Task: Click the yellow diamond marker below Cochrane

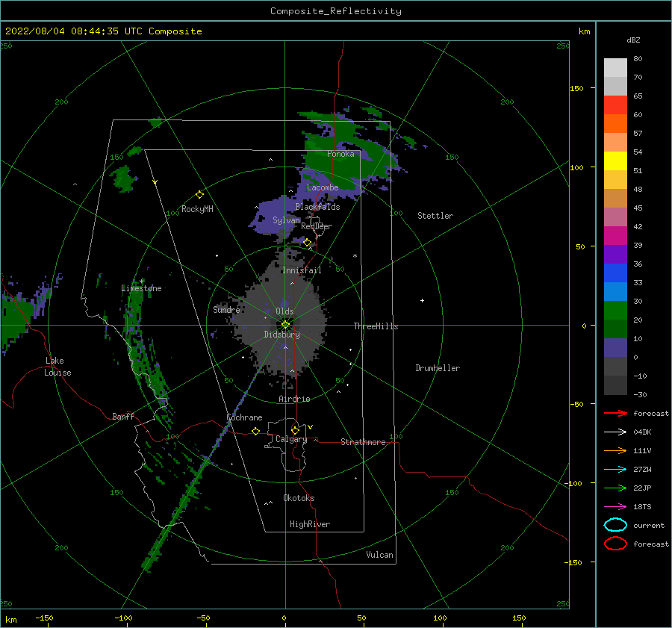Action: (255, 431)
